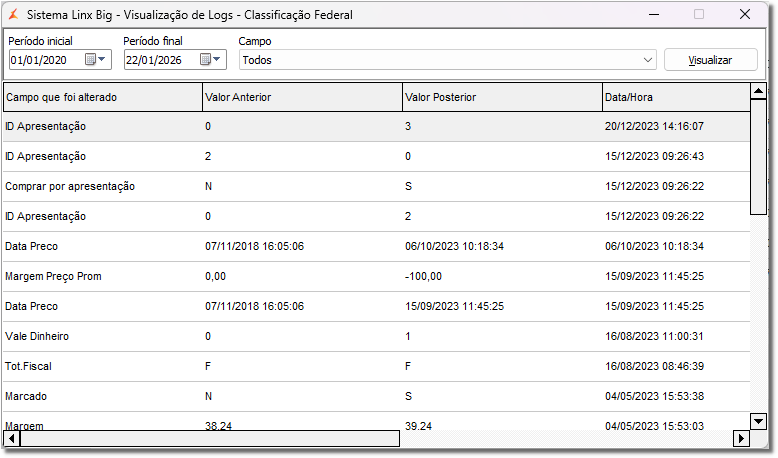Screen dimensions: 778x458
Task: Open the Período inicial calendar picker
Action: pos(97,60)
